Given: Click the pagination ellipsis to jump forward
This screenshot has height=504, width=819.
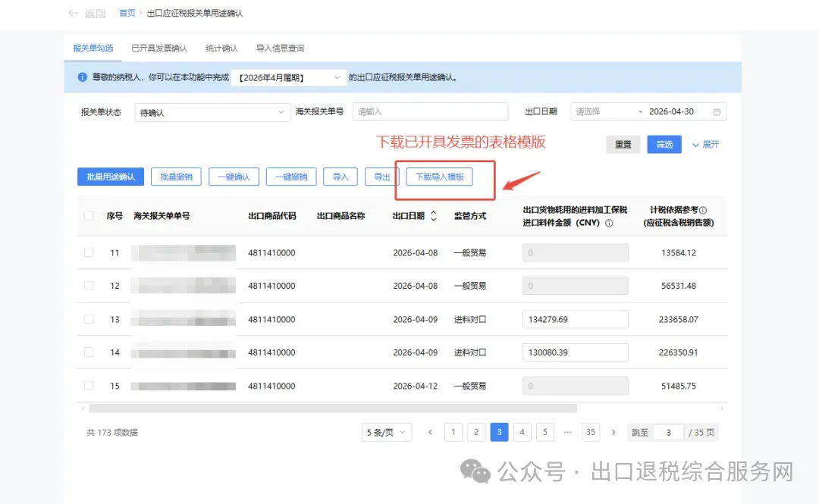Looking at the screenshot, I should coord(568,432).
